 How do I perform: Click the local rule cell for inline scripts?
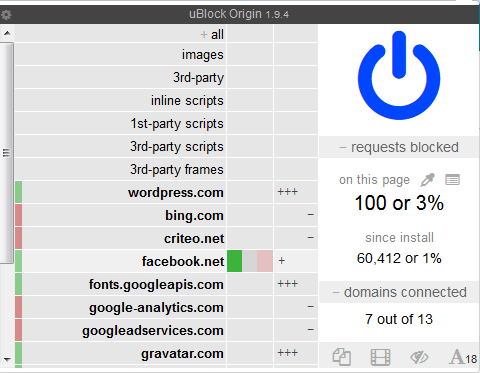(x=296, y=100)
